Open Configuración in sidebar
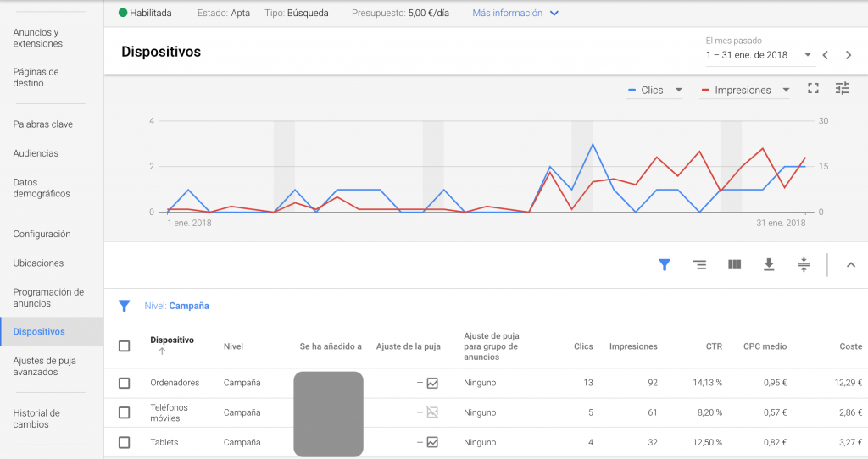The height and width of the screenshot is (459, 868). point(42,234)
